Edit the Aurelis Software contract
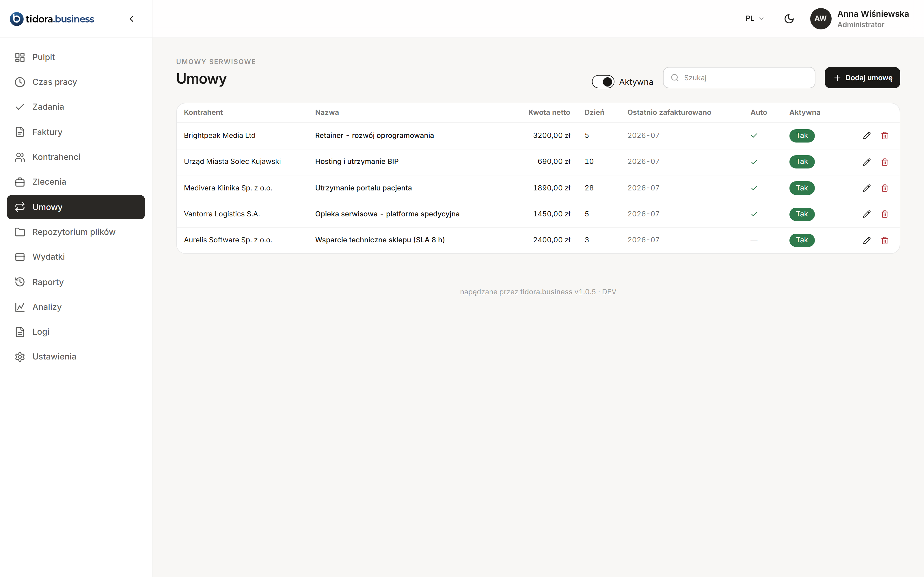Image resolution: width=924 pixels, height=577 pixels. (x=867, y=240)
